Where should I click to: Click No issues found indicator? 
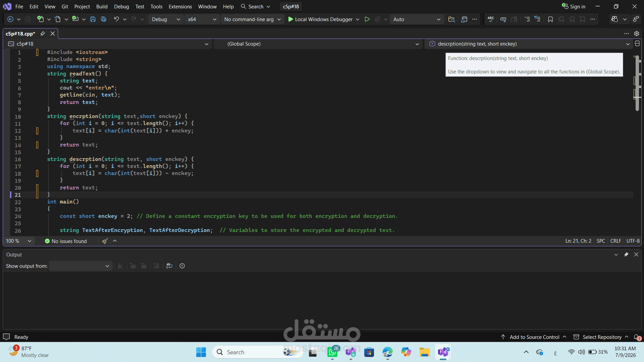pyautogui.click(x=66, y=241)
